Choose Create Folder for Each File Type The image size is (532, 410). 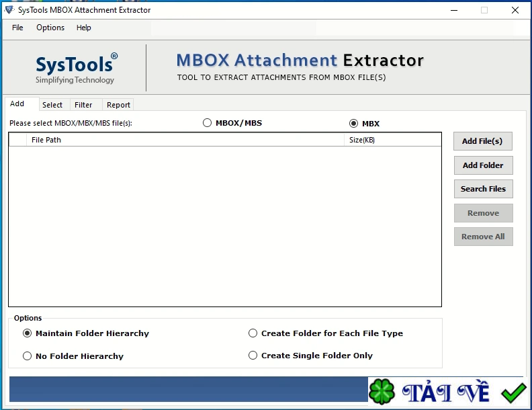tap(253, 333)
